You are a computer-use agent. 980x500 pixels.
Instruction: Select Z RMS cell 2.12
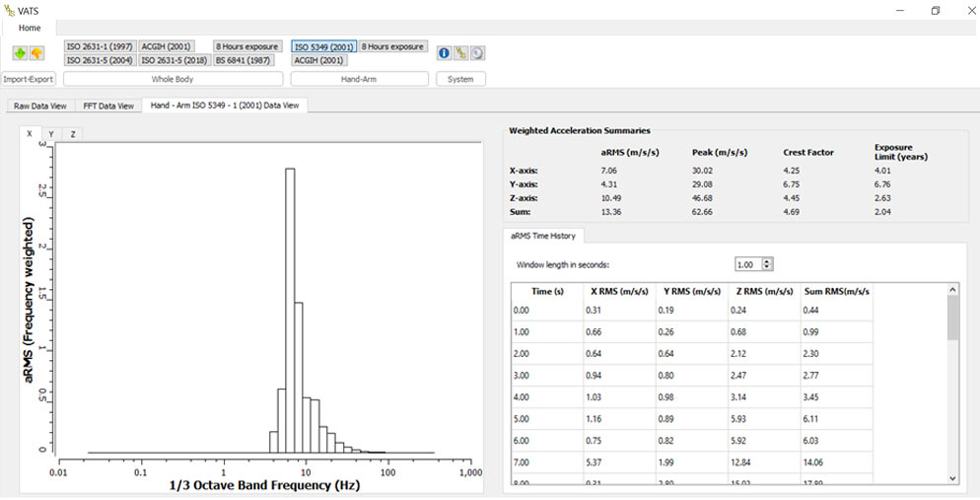(x=764, y=354)
